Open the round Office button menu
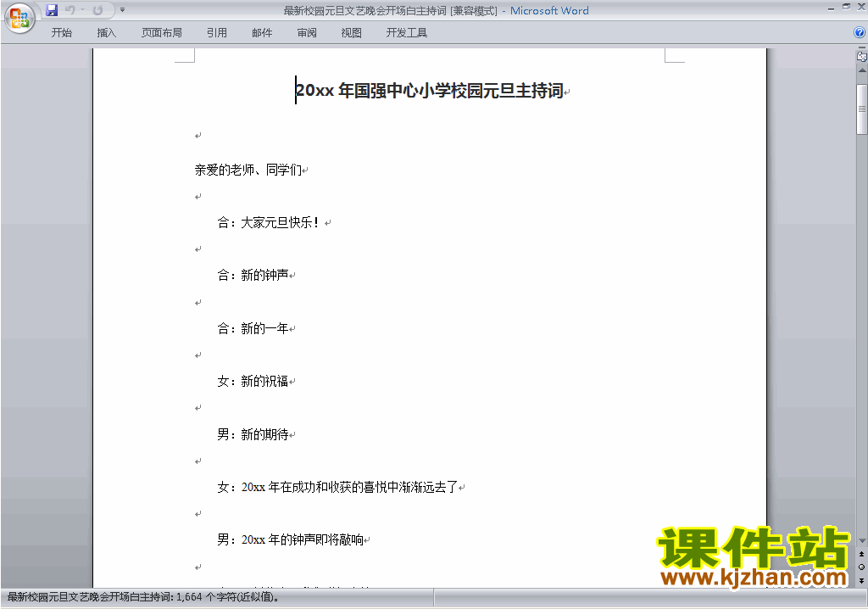This screenshot has height=609, width=868. coord(19,18)
